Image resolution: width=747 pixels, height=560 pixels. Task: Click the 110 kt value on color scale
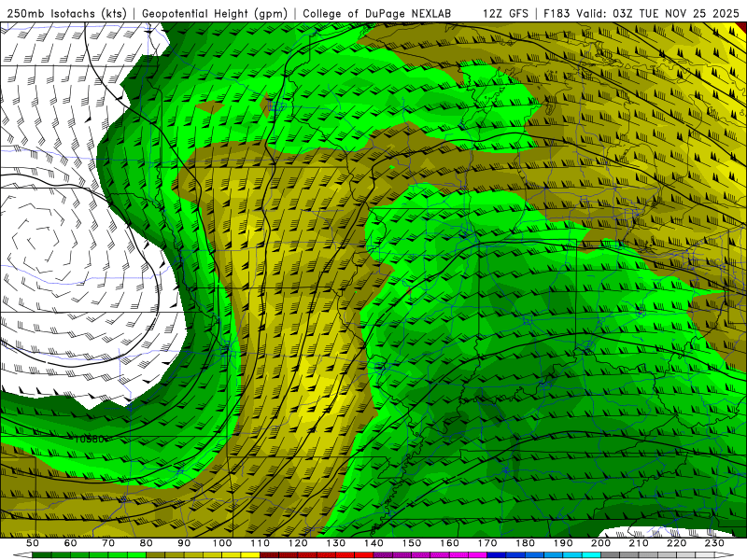point(261,543)
